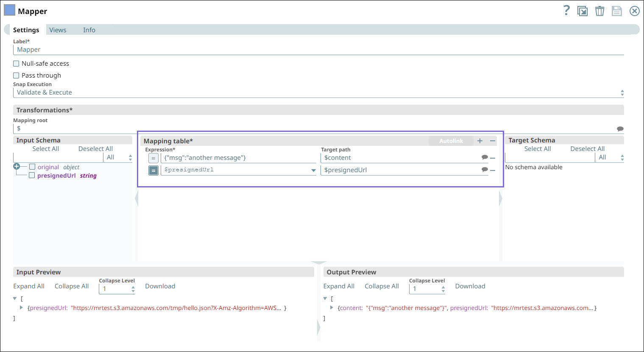This screenshot has height=352, width=644.
Task: Click the save disk icon
Action: 616,11
